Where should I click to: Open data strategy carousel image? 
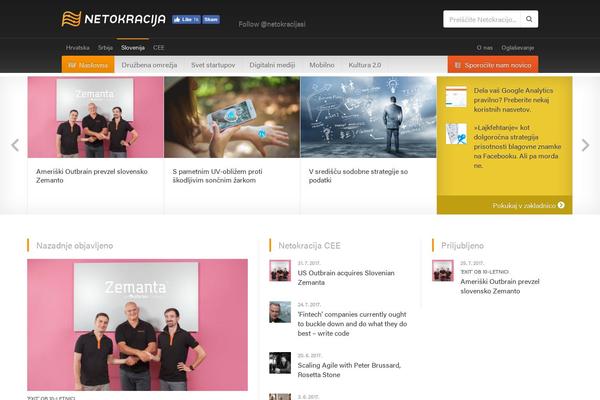point(368,117)
